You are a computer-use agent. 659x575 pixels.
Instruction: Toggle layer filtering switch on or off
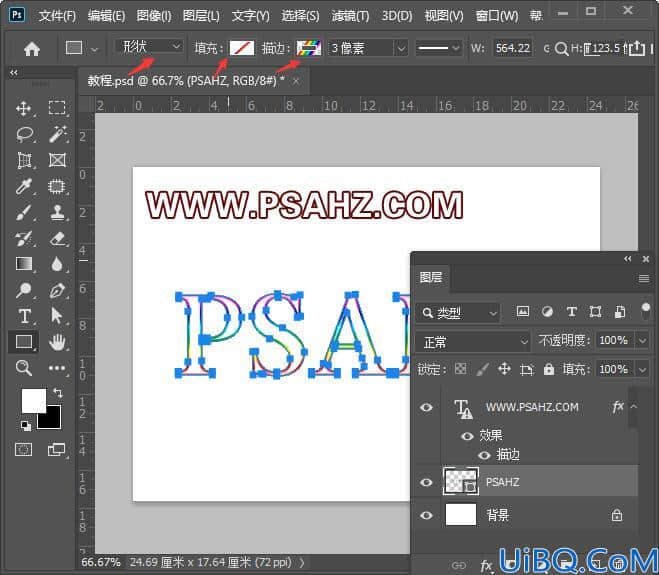pos(646,312)
